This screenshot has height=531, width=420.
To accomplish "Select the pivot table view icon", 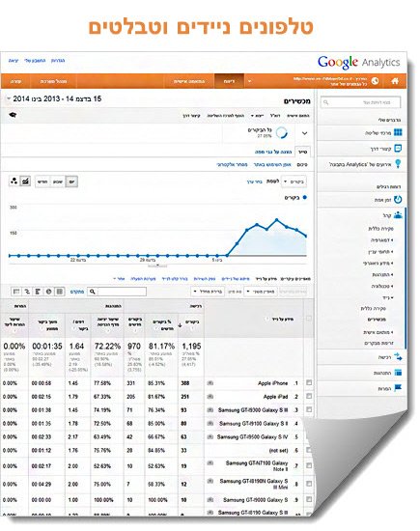I will click(16, 292).
